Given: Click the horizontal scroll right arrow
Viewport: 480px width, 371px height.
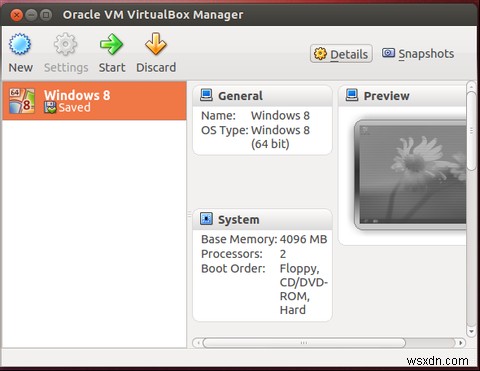Looking at the screenshot, I should [461, 343].
